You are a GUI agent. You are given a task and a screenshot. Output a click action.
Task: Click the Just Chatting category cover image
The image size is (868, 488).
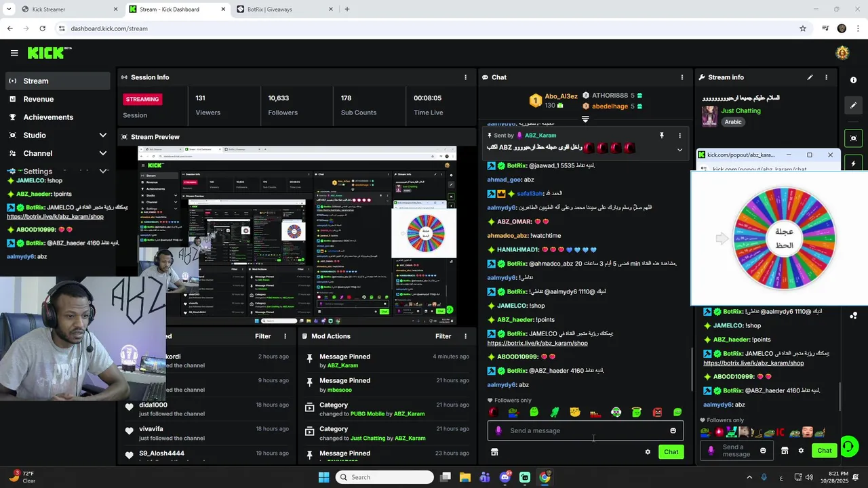tap(709, 116)
